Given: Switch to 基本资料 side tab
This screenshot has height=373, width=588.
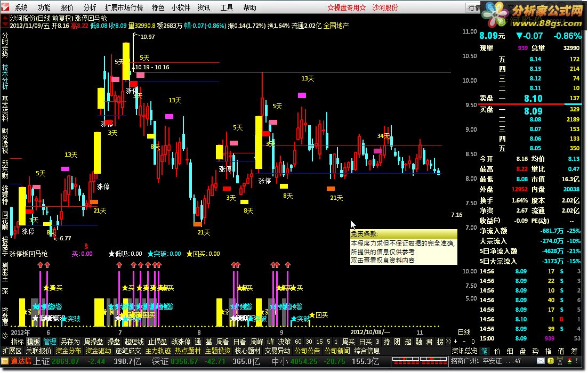Looking at the screenshot, I should (x=5, y=109).
